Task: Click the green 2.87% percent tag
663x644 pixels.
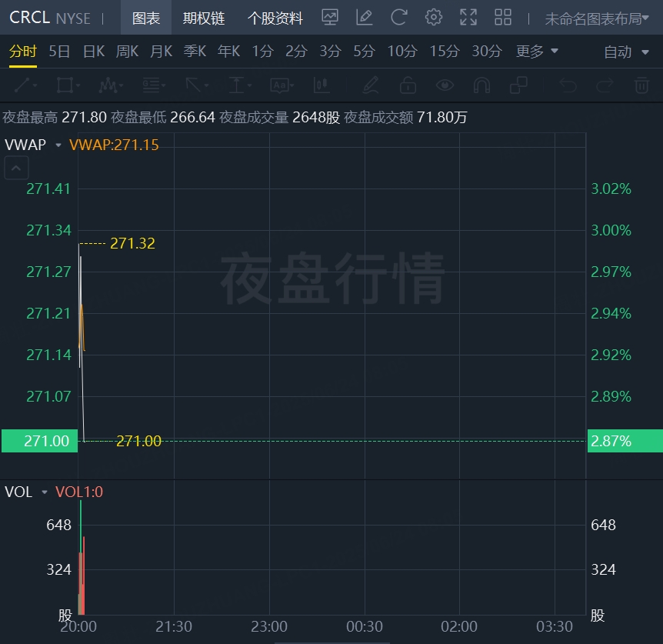Action: [625, 441]
